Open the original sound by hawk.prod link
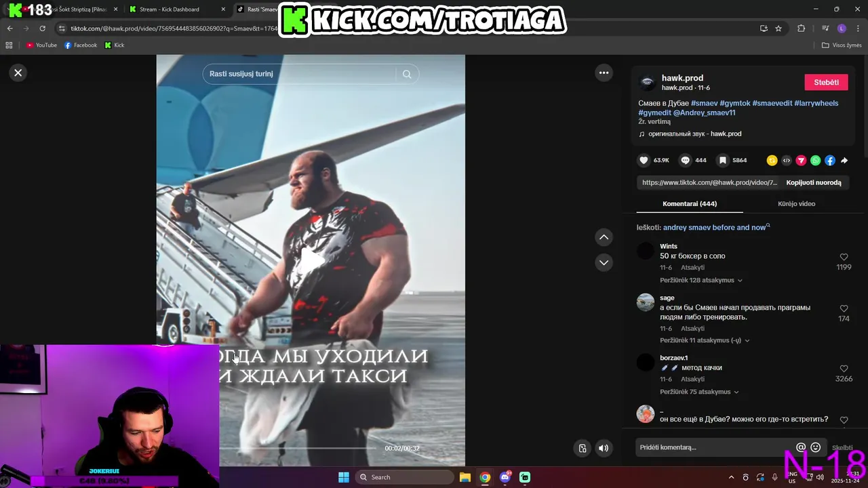 [694, 134]
